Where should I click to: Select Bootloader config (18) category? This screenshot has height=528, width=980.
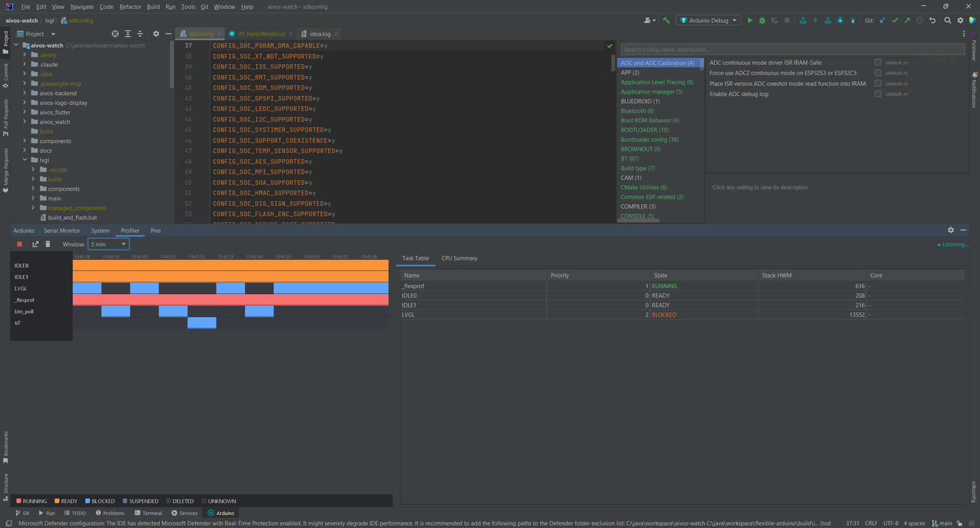tap(649, 140)
